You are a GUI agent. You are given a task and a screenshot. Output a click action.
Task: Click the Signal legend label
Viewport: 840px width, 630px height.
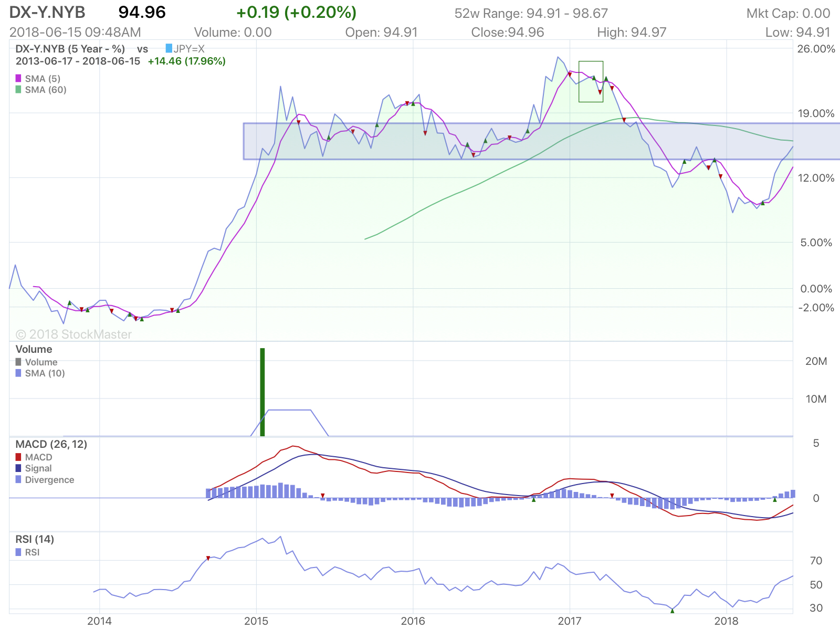[x=38, y=468]
